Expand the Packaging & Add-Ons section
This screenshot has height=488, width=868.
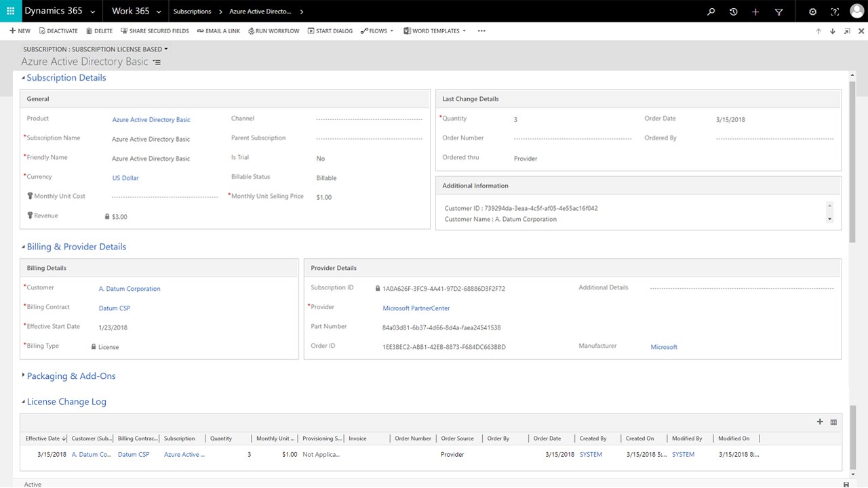coord(68,376)
